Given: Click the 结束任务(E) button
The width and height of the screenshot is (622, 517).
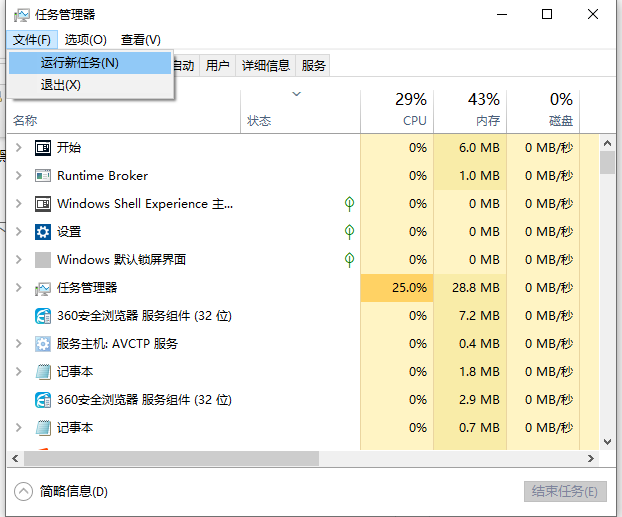Looking at the screenshot, I should click(x=565, y=492).
